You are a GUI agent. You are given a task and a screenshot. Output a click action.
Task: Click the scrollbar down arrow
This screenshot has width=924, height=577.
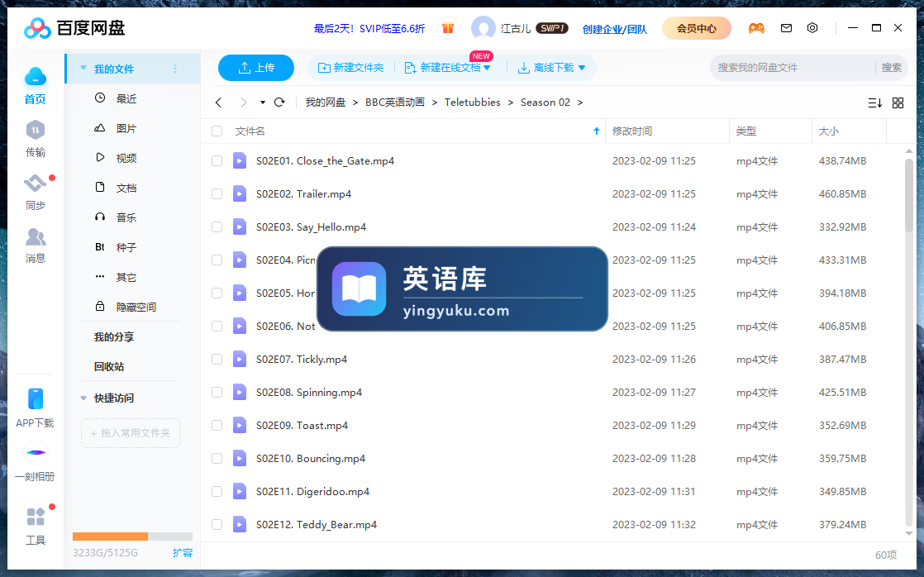coord(908,533)
